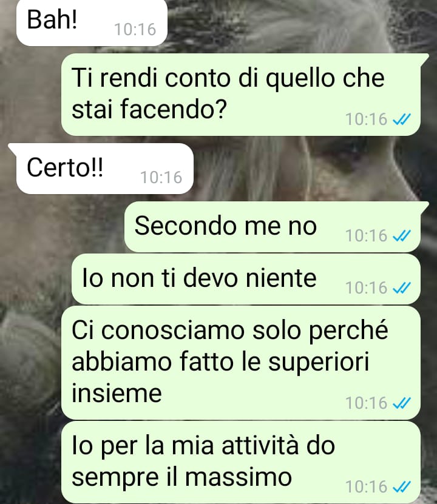437x504 pixels.
Task: Tap the 'Io per la mia attività' message
Action: (241, 462)
